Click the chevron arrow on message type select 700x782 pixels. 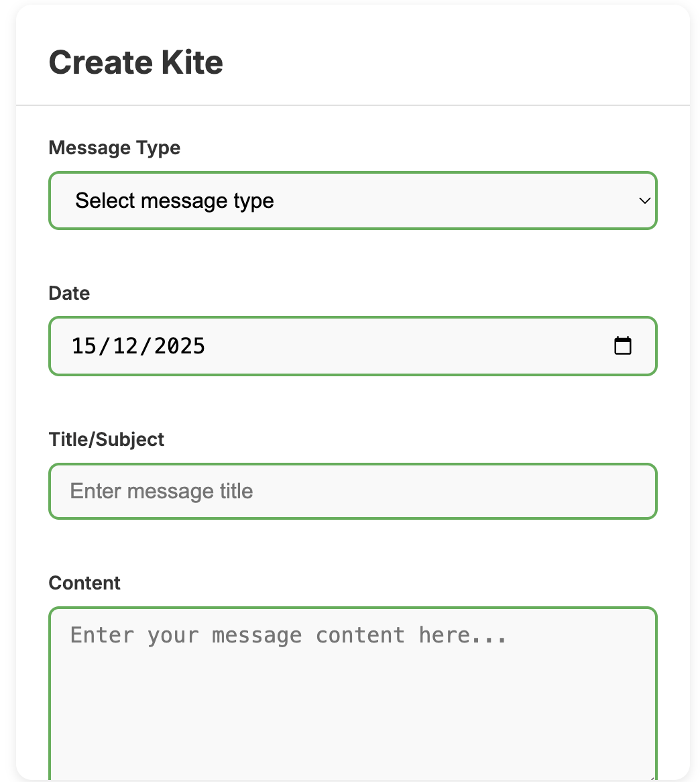(644, 201)
